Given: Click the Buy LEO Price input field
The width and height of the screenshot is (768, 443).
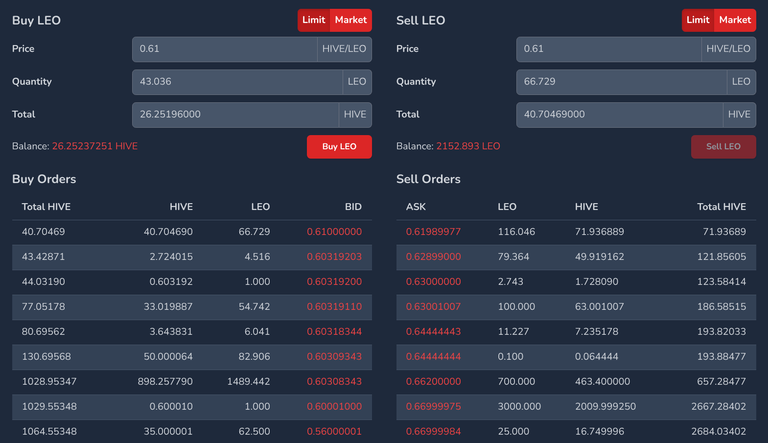Looking at the screenshot, I should pos(225,49).
